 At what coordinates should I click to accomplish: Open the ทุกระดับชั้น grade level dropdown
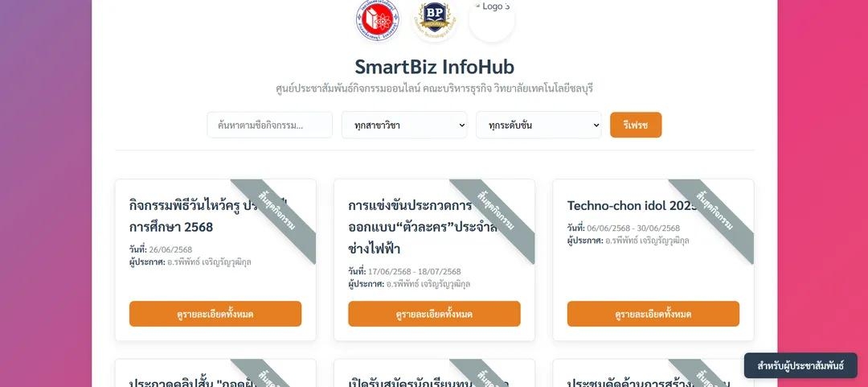538,125
